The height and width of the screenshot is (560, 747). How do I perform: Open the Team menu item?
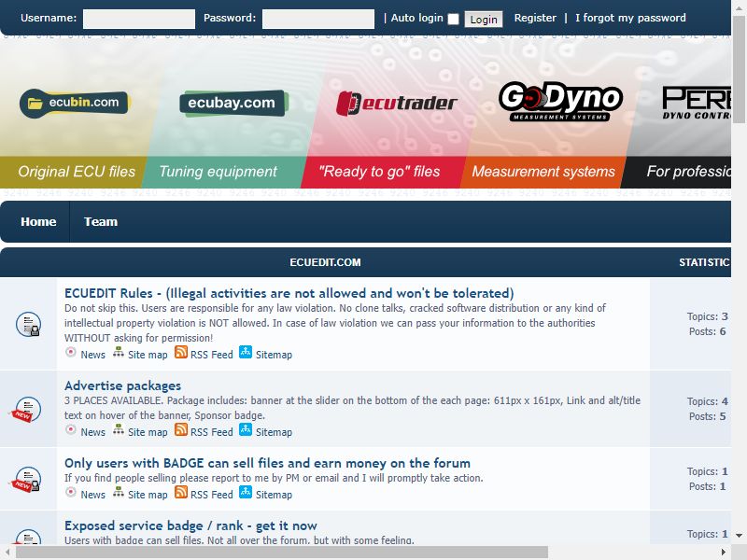(101, 222)
